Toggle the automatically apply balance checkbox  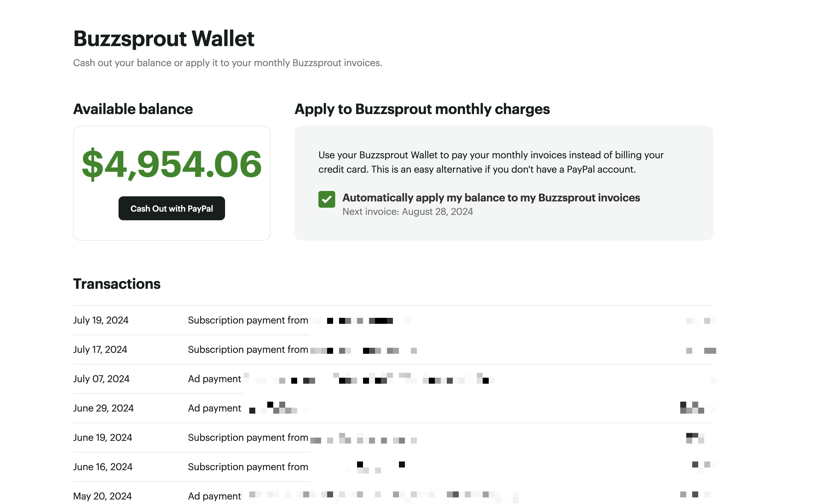326,199
